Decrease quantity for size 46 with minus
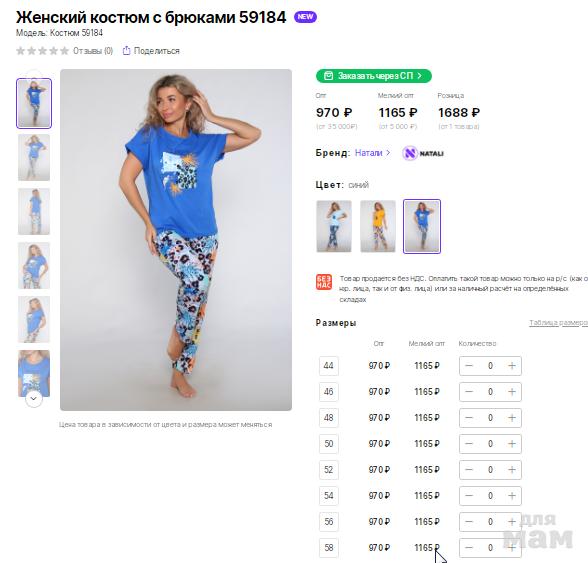588x563 pixels. pyautogui.click(x=469, y=392)
